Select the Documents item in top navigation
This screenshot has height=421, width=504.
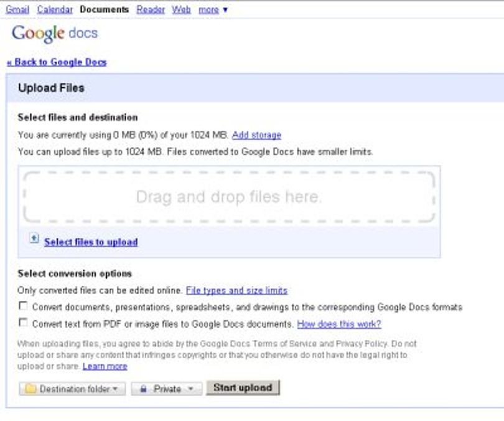(105, 9)
